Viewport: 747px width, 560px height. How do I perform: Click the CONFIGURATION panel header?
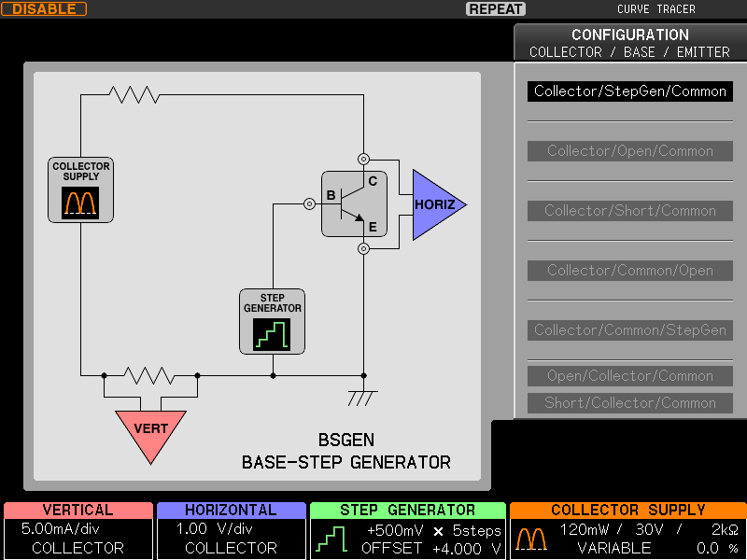click(x=630, y=43)
